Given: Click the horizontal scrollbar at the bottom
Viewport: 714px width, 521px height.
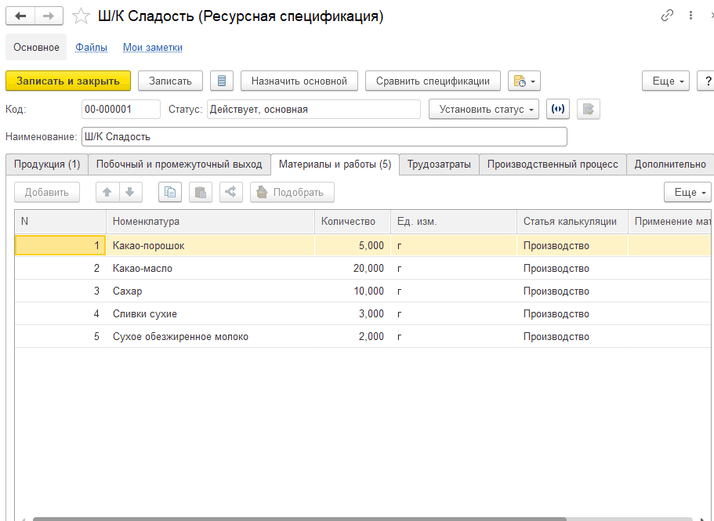Looking at the screenshot, I should coord(300,518).
